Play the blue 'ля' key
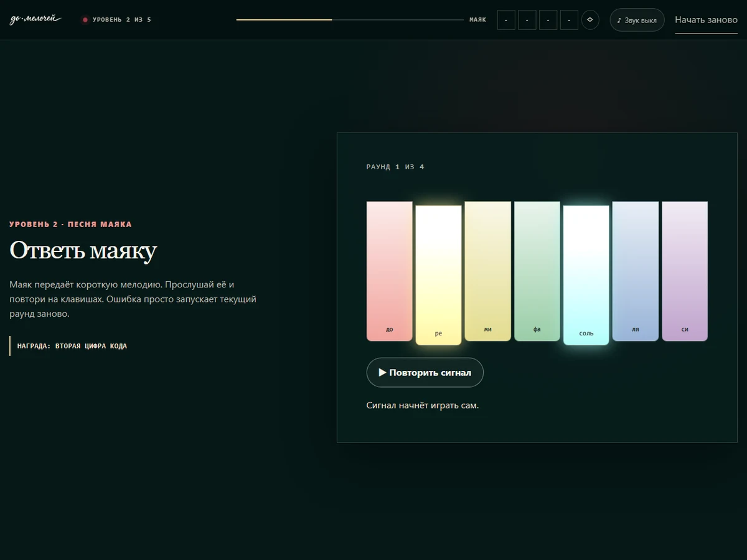The width and height of the screenshot is (747, 560). coord(636,271)
